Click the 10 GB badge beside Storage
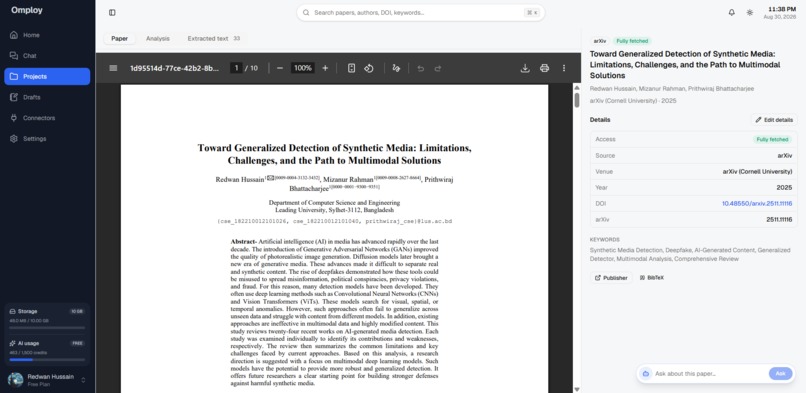The height and width of the screenshot is (393, 806). coord(77,311)
